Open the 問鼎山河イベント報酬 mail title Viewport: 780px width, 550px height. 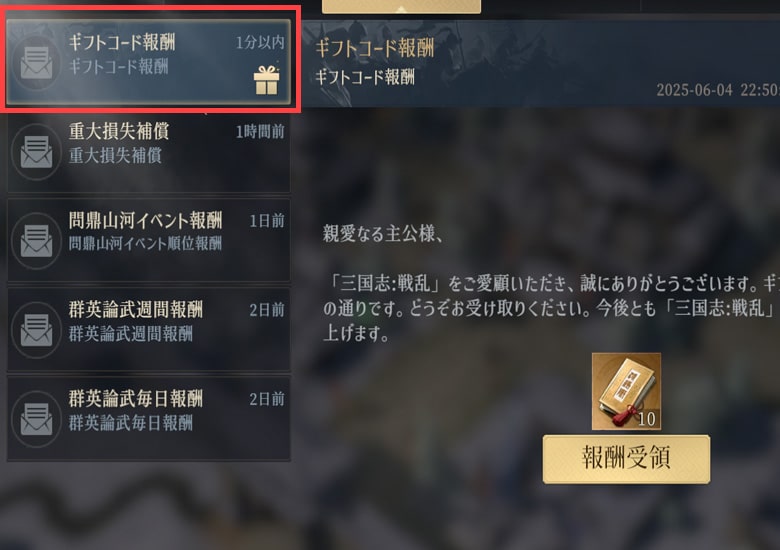coord(145,220)
